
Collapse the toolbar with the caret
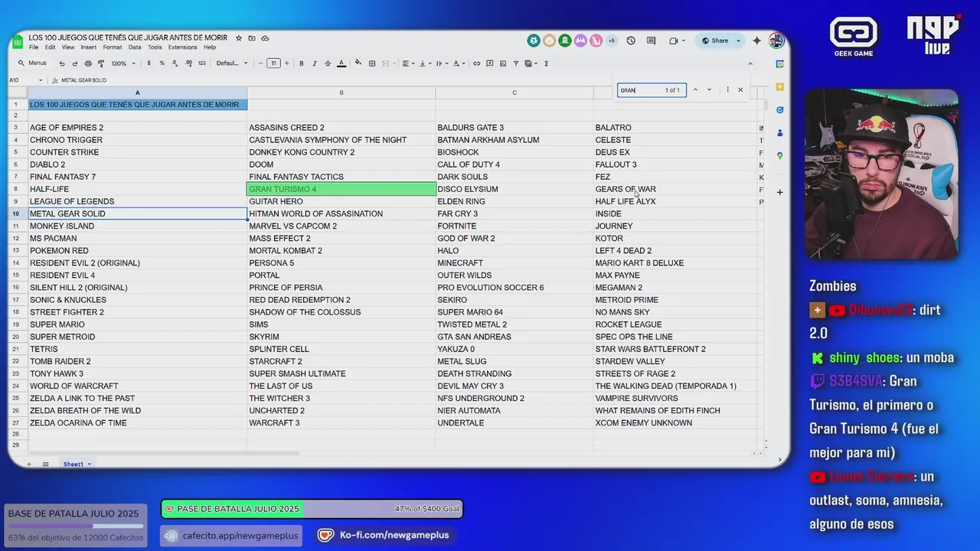click(x=750, y=64)
